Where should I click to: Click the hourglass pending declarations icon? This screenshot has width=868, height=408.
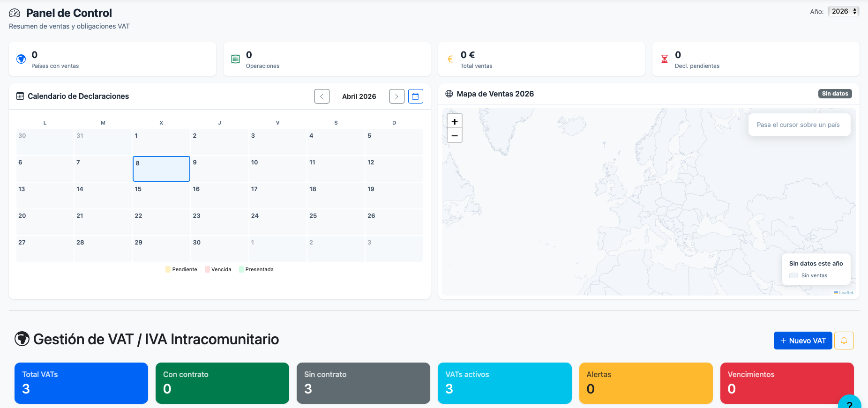coord(664,59)
